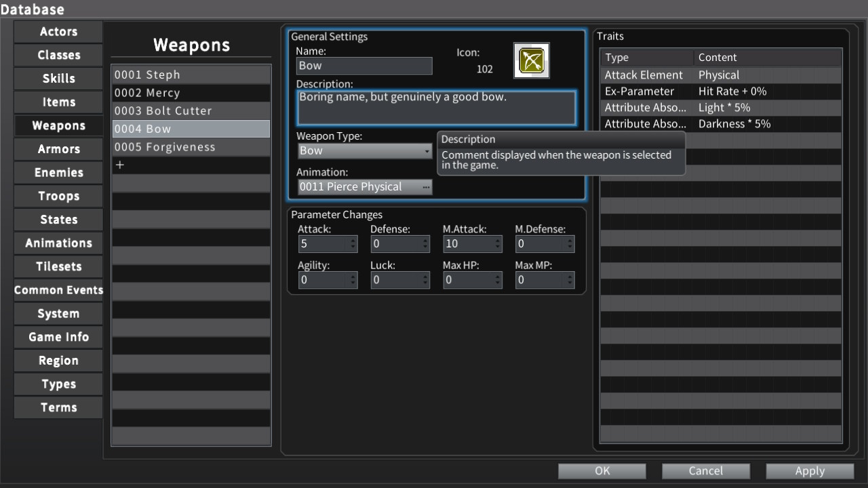
Task: Click the Cancel button
Action: 705,471
